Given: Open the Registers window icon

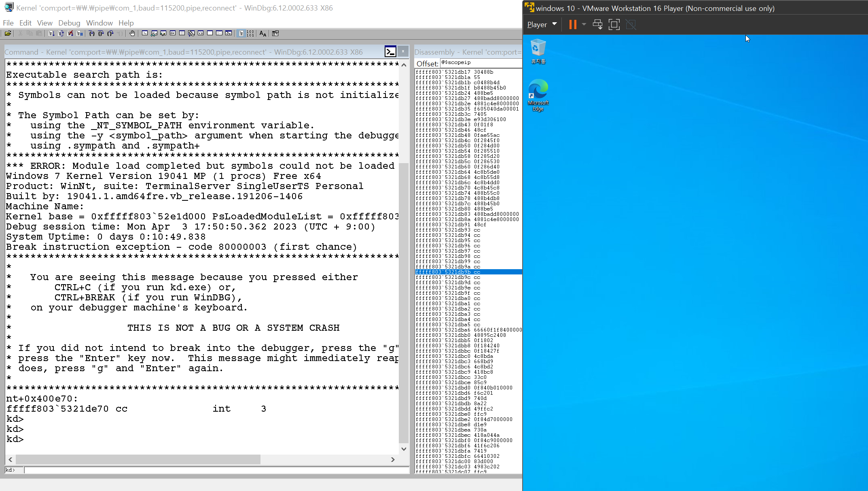Looking at the screenshot, I should pos(173,34).
